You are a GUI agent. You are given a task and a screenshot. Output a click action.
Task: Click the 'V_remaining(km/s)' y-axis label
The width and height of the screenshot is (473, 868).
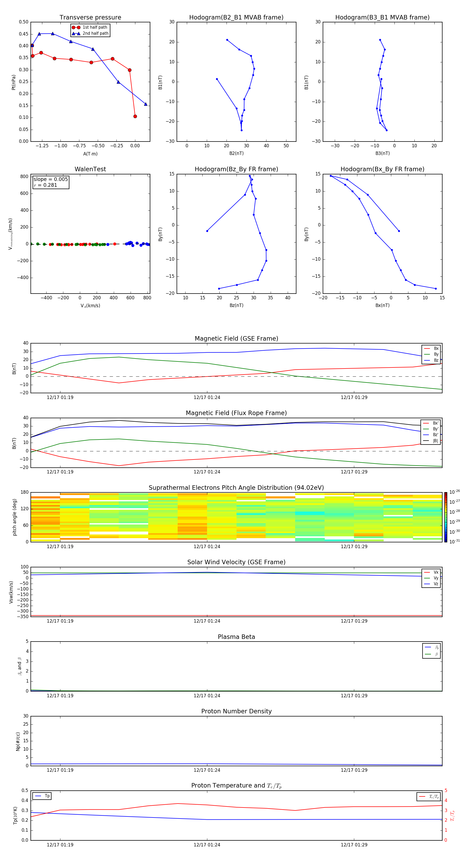point(11,234)
